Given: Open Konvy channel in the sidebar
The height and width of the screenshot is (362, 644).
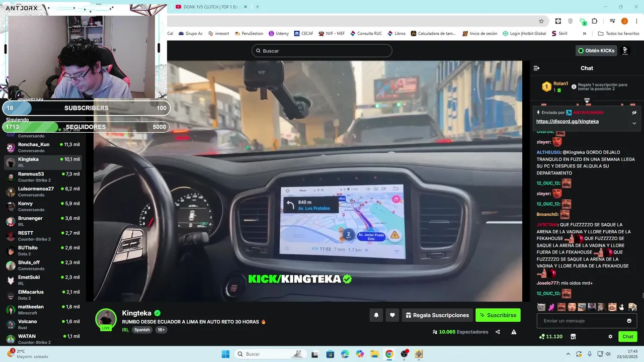Looking at the screenshot, I should (x=43, y=206).
